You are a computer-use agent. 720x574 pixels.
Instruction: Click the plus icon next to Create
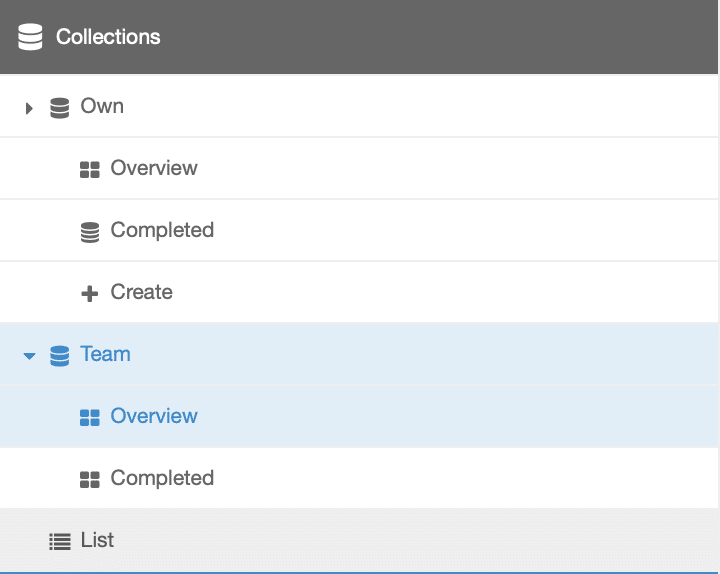click(90, 293)
